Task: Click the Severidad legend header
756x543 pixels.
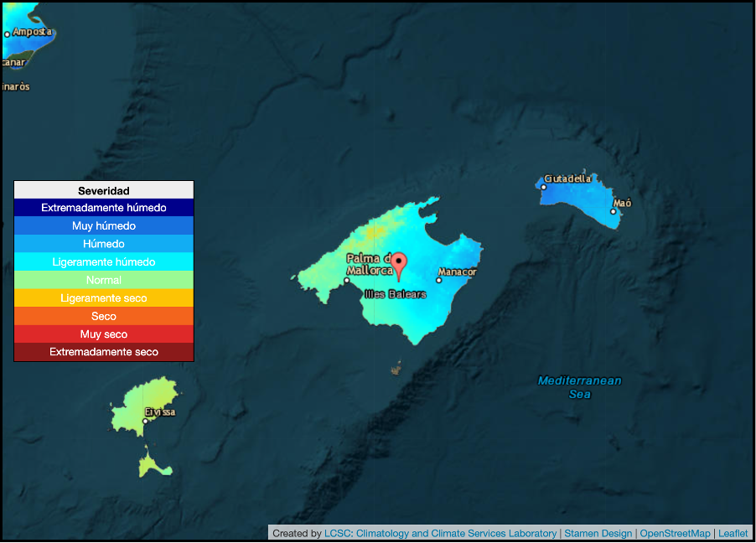Action: click(x=104, y=190)
